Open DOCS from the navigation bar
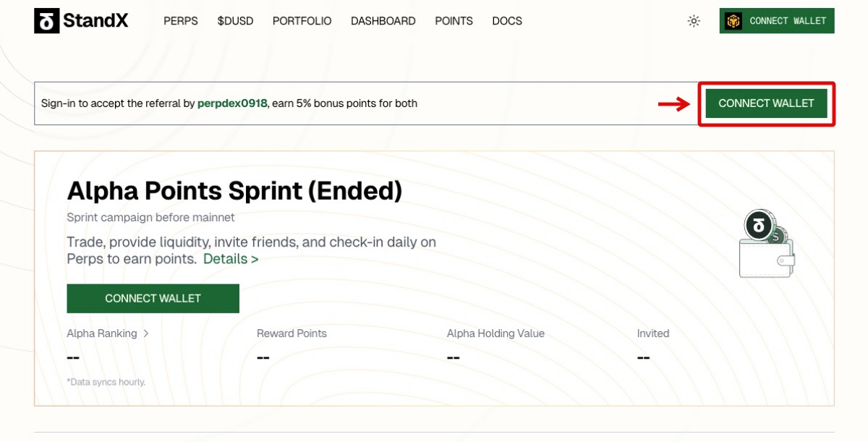 [x=507, y=21]
